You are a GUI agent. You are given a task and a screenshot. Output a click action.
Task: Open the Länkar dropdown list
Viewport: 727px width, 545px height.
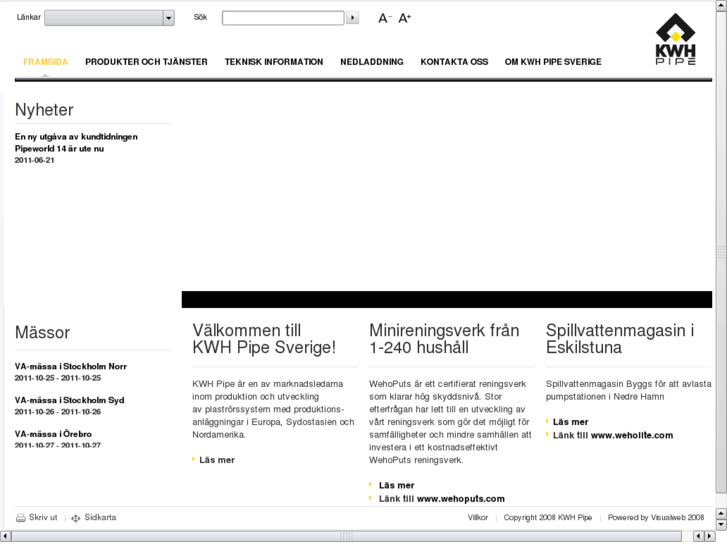(109, 18)
